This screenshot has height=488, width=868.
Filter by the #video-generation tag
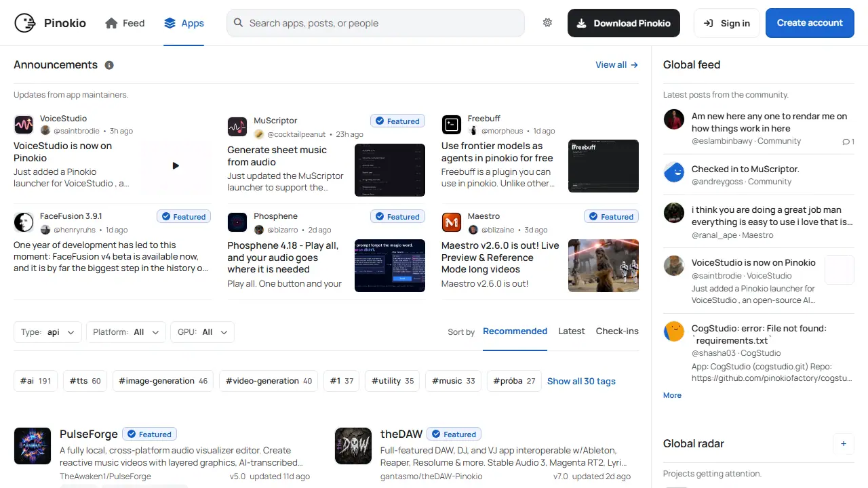coord(269,381)
